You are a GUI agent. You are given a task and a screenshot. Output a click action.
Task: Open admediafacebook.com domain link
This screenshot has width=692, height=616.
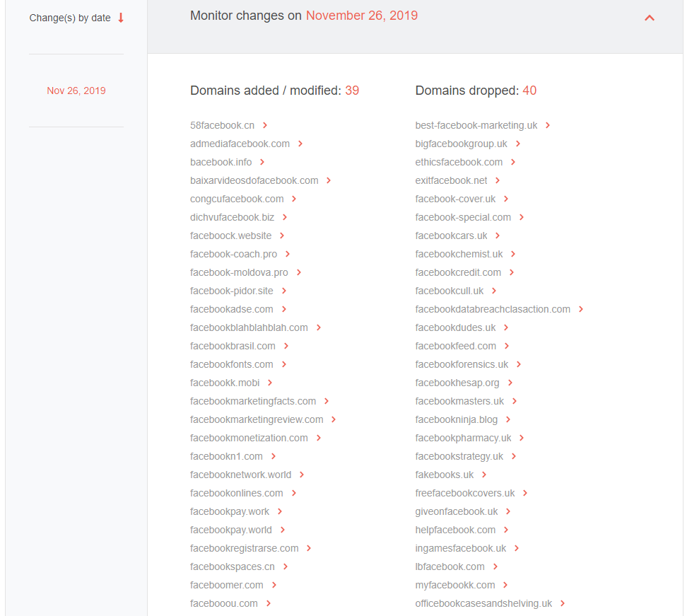coord(240,144)
